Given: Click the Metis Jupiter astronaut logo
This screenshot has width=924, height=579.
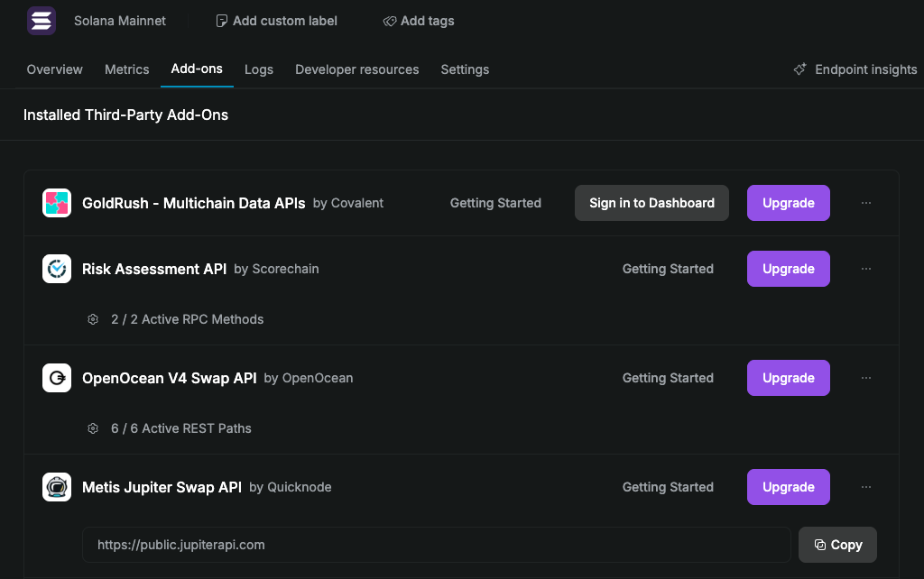Looking at the screenshot, I should pyautogui.click(x=57, y=487).
